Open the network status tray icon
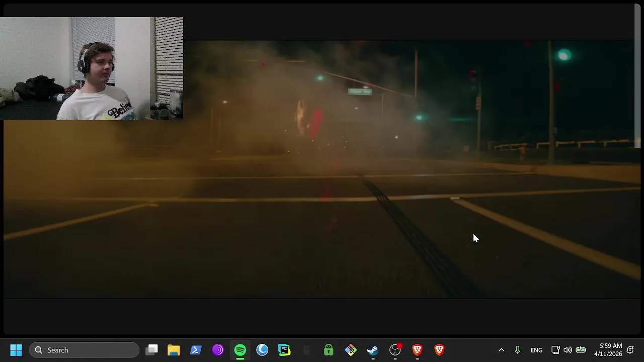Screen dimensions: 644x362 [x=555, y=350]
